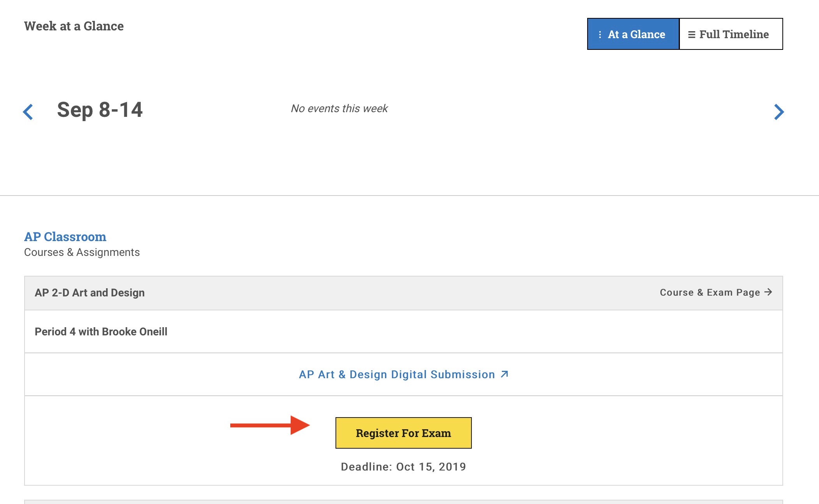Expand the AP 2-D Art and Design section
The image size is (819, 504).
coord(89,292)
